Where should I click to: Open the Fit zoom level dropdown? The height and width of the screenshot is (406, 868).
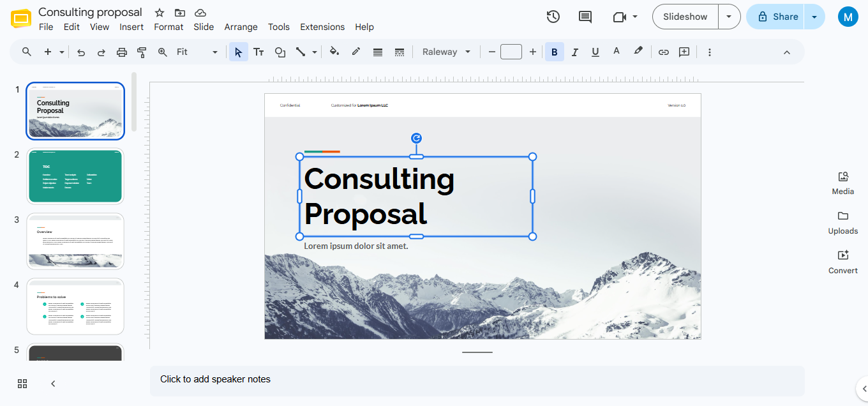coord(197,52)
